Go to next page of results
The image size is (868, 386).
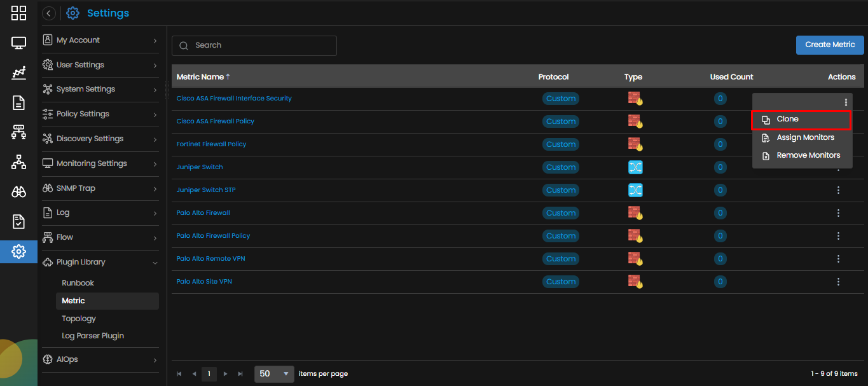[x=225, y=374]
